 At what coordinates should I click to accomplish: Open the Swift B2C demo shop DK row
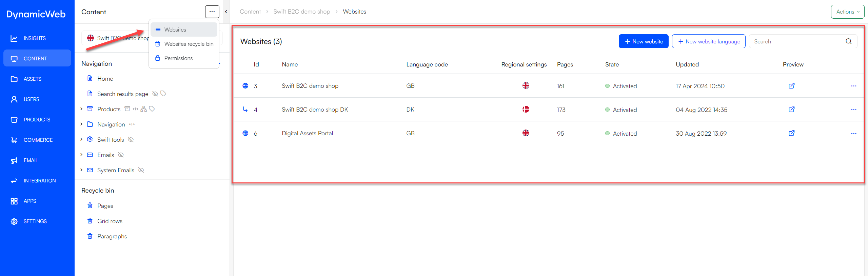(x=549, y=110)
